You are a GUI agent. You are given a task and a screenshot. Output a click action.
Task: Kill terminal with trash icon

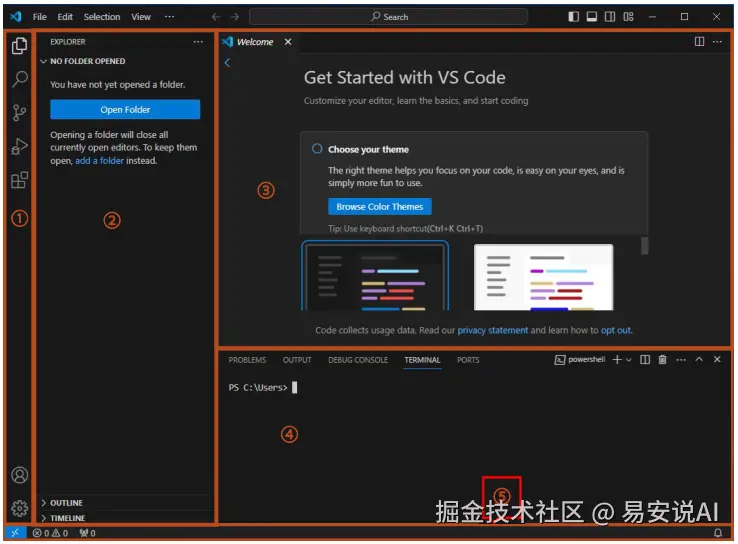tap(662, 360)
